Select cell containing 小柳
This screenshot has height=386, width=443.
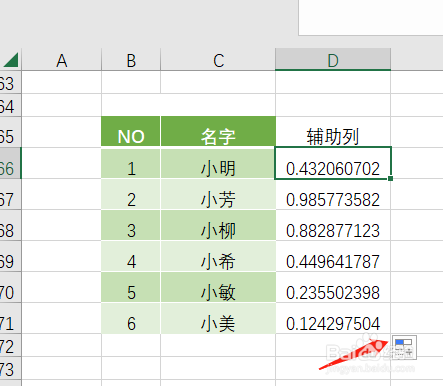point(218,225)
